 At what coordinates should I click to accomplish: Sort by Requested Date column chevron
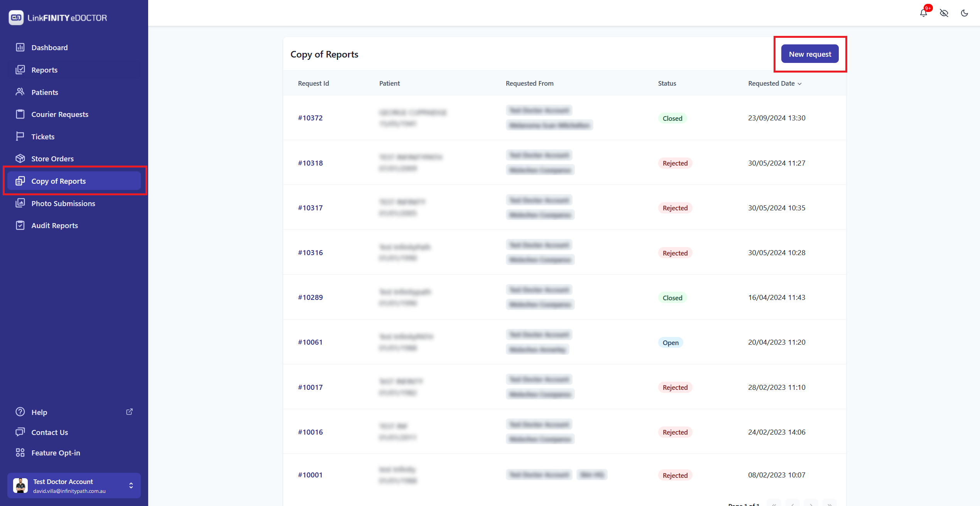[x=799, y=84]
